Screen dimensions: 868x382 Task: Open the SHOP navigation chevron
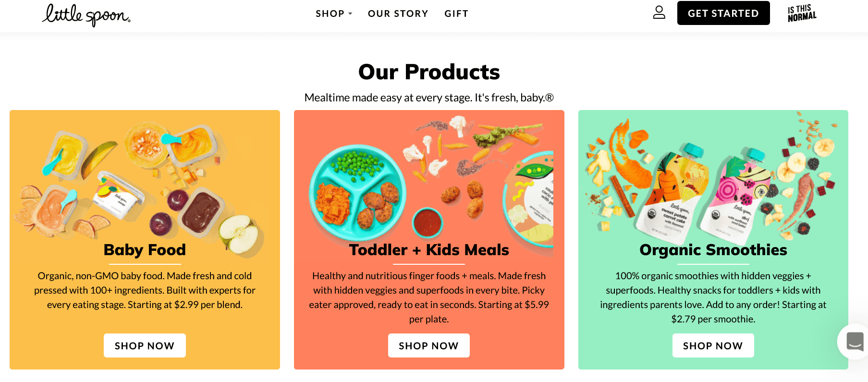point(350,14)
